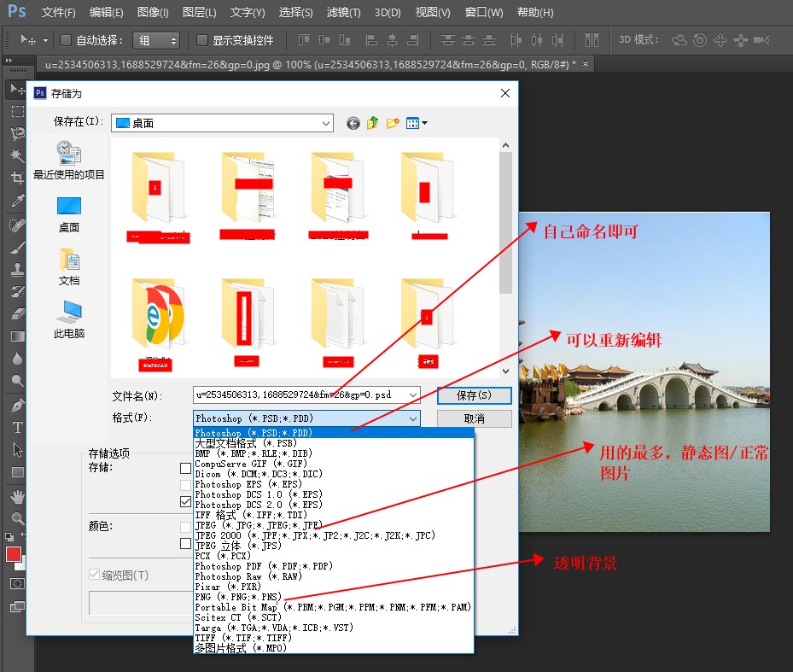Image resolution: width=793 pixels, height=672 pixels.
Task: Open the 图层 menu
Action: click(197, 12)
